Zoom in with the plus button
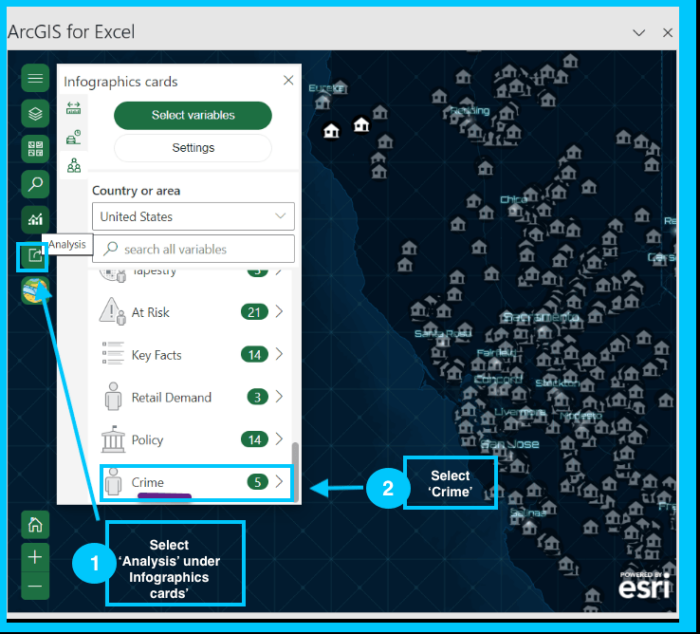The height and width of the screenshot is (634, 700). (x=35, y=557)
